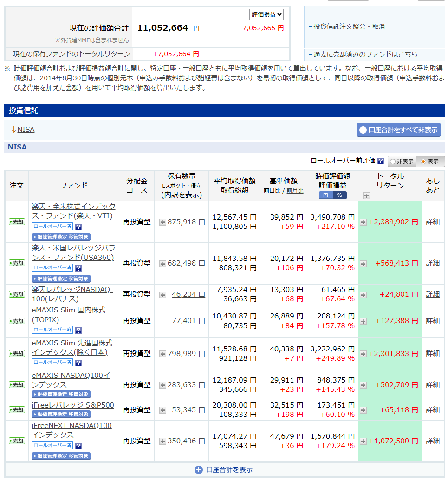Expand the トータルリターン column header plus
The image size is (448, 480).
pyautogui.click(x=366, y=195)
